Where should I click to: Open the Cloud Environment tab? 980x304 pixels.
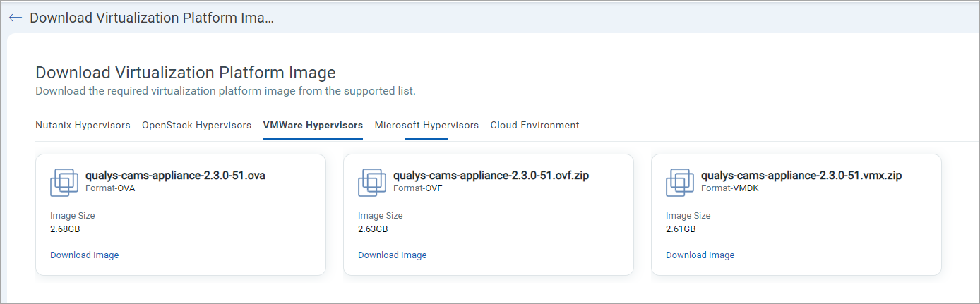pyautogui.click(x=534, y=125)
